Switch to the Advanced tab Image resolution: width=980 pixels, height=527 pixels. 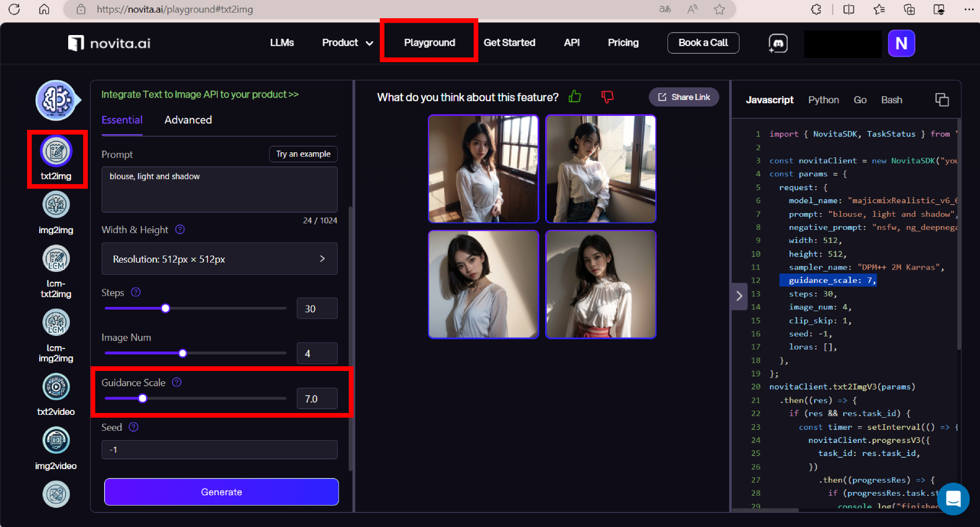pyautogui.click(x=188, y=120)
